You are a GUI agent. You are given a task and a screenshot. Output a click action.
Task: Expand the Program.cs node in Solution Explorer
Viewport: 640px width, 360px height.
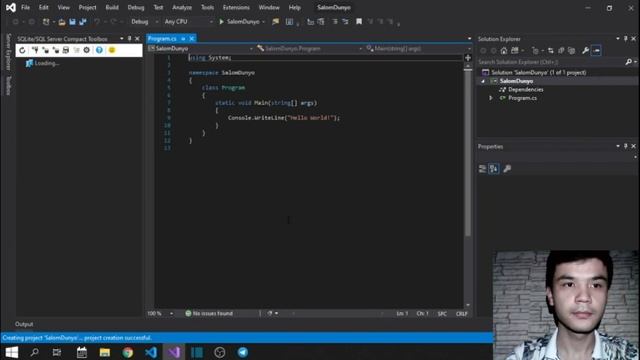click(491, 98)
